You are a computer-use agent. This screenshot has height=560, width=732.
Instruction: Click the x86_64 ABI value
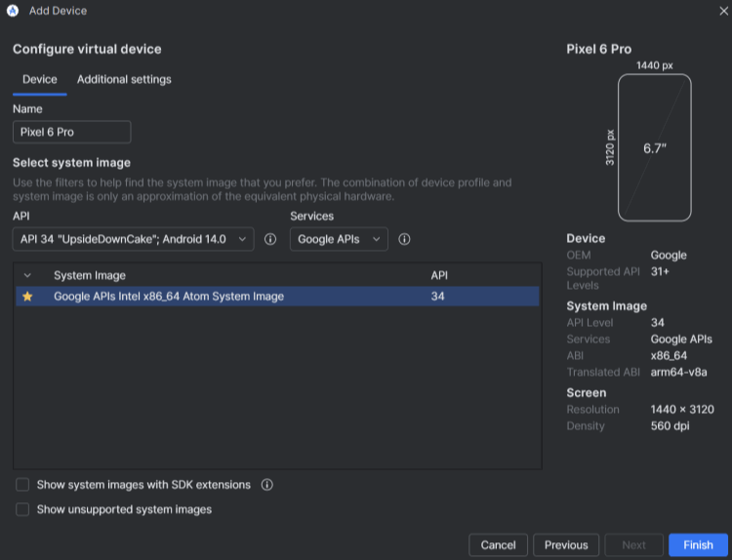point(669,356)
